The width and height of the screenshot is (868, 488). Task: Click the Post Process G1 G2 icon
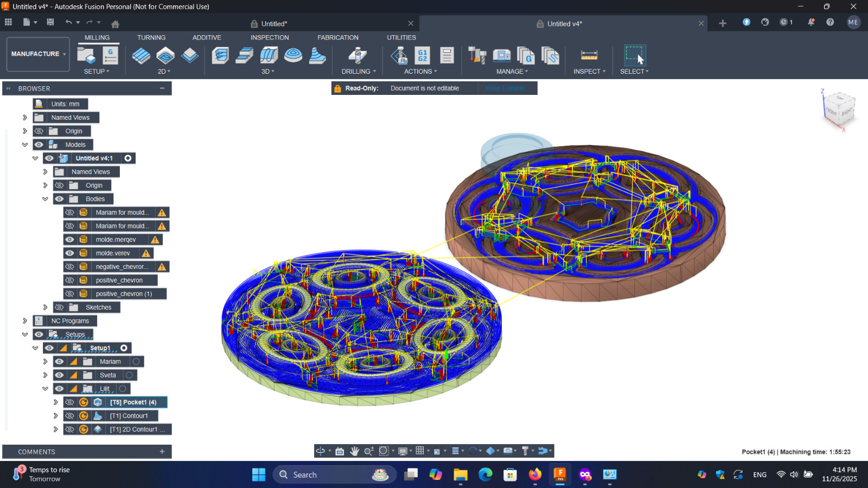point(423,55)
